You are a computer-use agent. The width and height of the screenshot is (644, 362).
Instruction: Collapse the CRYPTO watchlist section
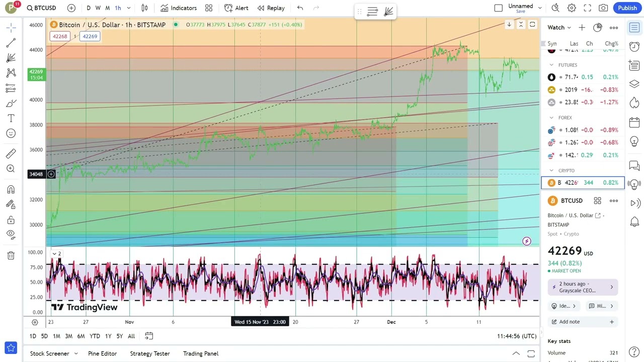(551, 170)
